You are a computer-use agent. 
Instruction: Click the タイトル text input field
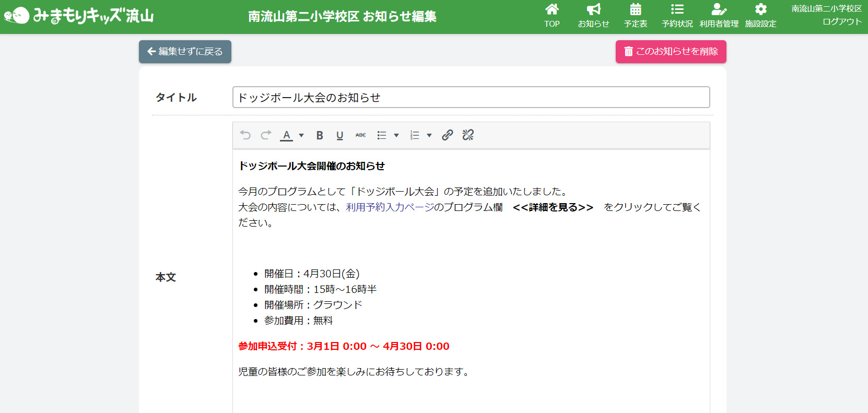(471, 98)
